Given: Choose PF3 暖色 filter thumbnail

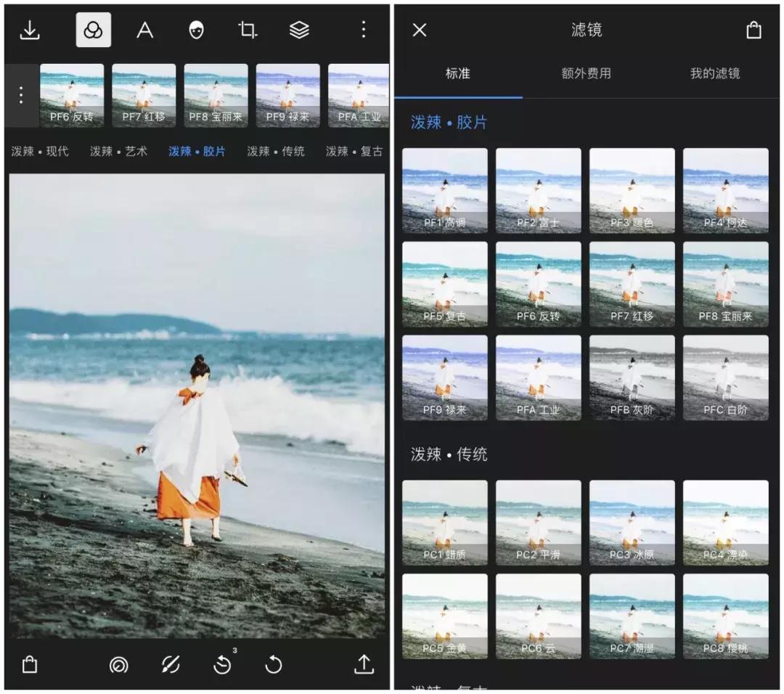Looking at the screenshot, I should click(x=632, y=190).
